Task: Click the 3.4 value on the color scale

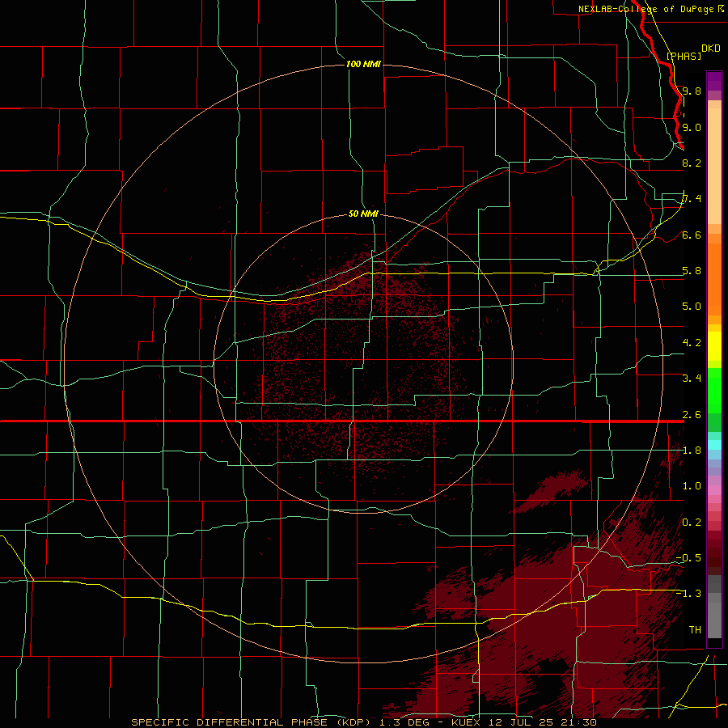Action: (x=692, y=379)
